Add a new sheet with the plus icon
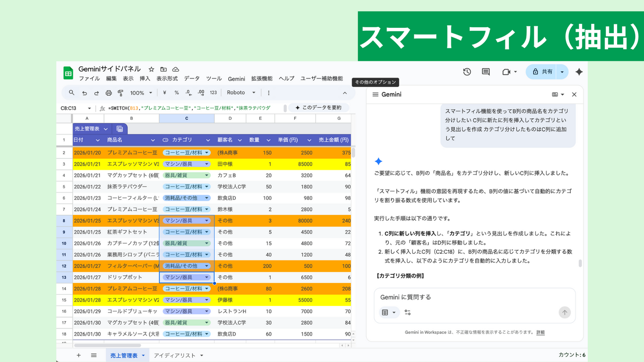The image size is (644, 362). [79, 355]
